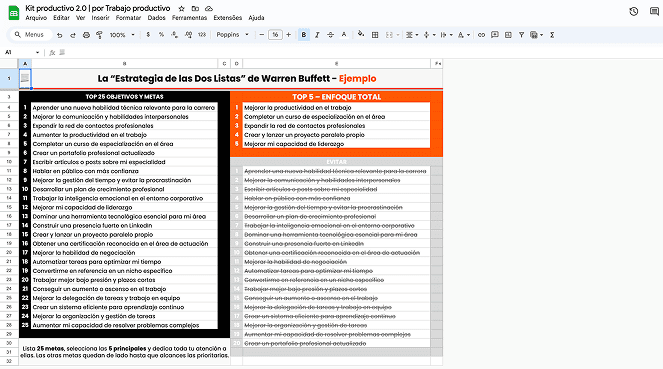Open the Ver menu
The width and height of the screenshot is (663, 369).
(80, 18)
